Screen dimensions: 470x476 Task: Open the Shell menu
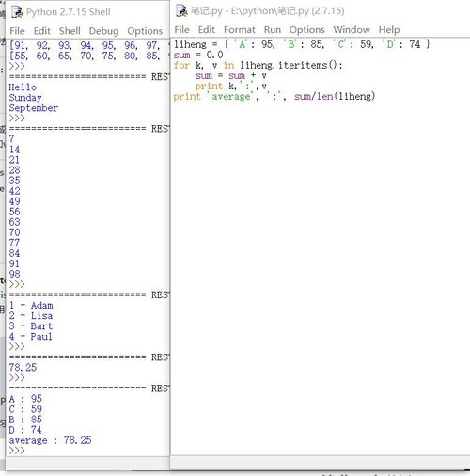pos(70,31)
